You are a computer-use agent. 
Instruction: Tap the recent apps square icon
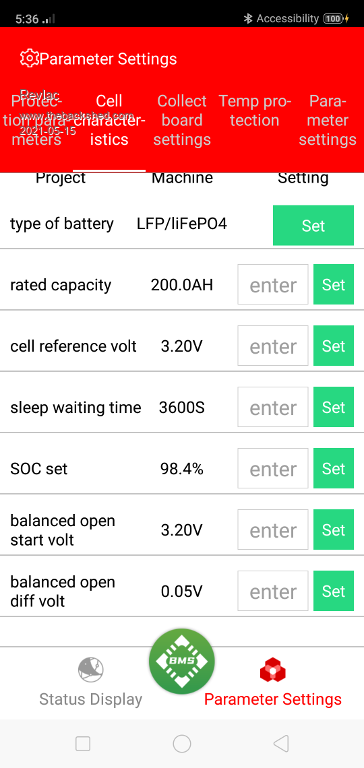[83, 744]
